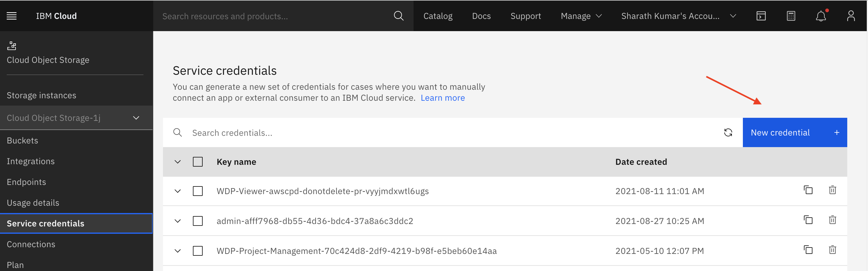The image size is (868, 271).
Task: Go to Buckets in the sidebar
Action: click(x=23, y=141)
